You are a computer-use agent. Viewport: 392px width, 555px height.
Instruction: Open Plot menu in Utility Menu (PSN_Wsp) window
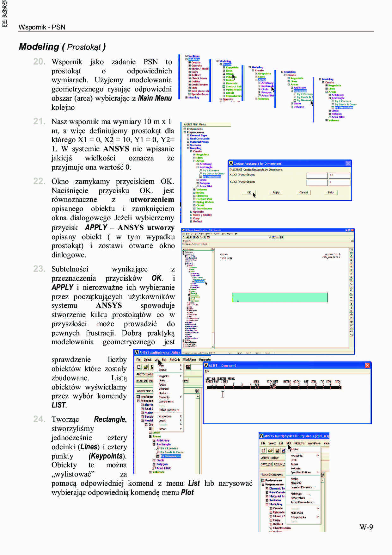click(289, 443)
